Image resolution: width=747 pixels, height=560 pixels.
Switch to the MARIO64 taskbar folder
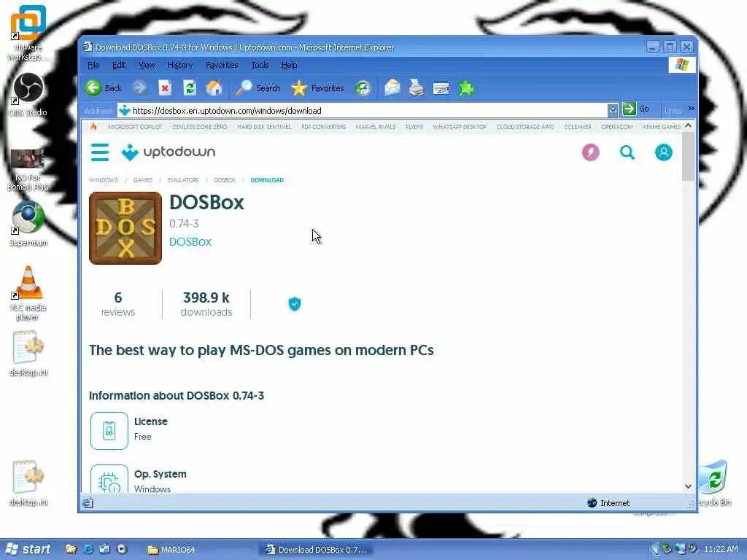[171, 550]
